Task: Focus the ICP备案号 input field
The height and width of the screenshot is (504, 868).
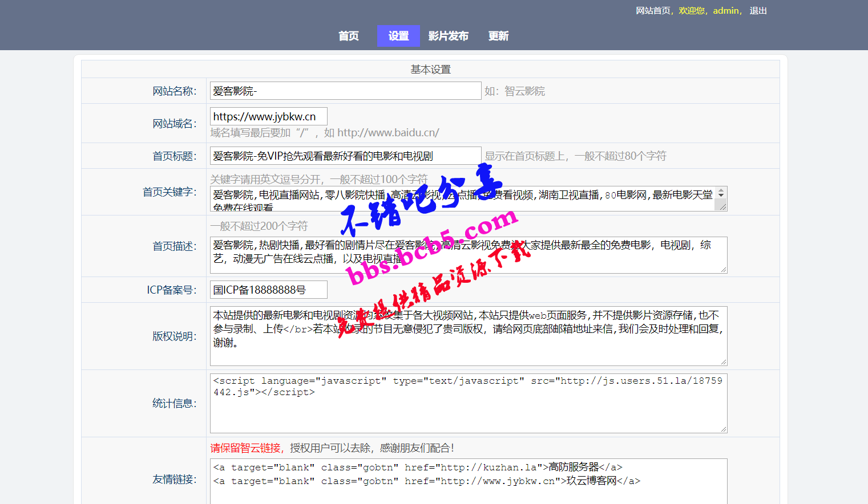Action: click(269, 290)
